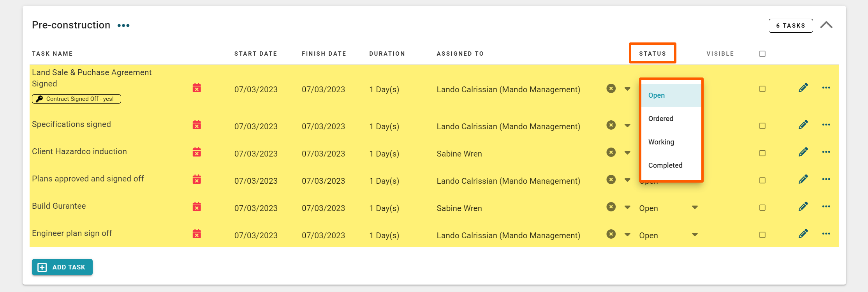Open more options for Engineer plan sign off
Viewport: 868px width, 292px height.
click(826, 234)
